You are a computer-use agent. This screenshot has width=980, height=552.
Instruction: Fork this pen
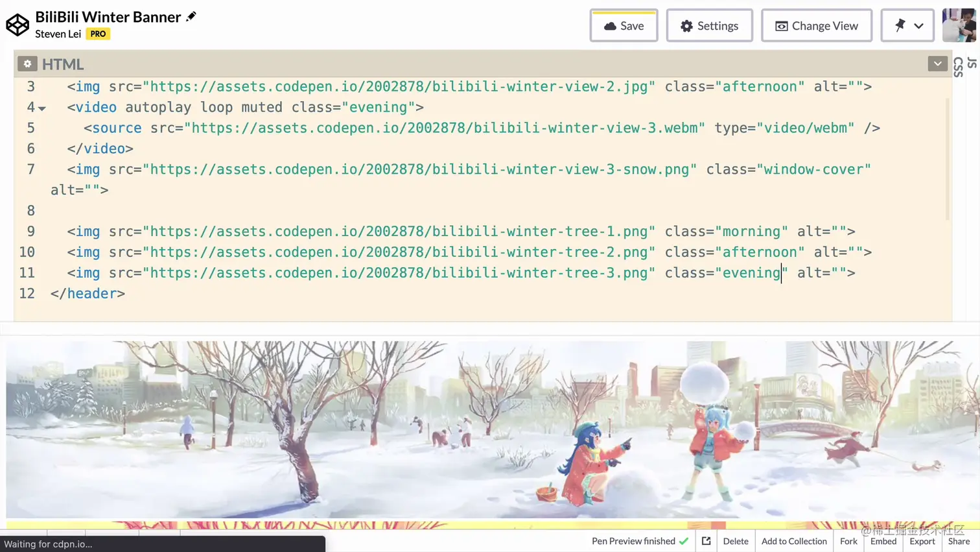click(x=848, y=541)
